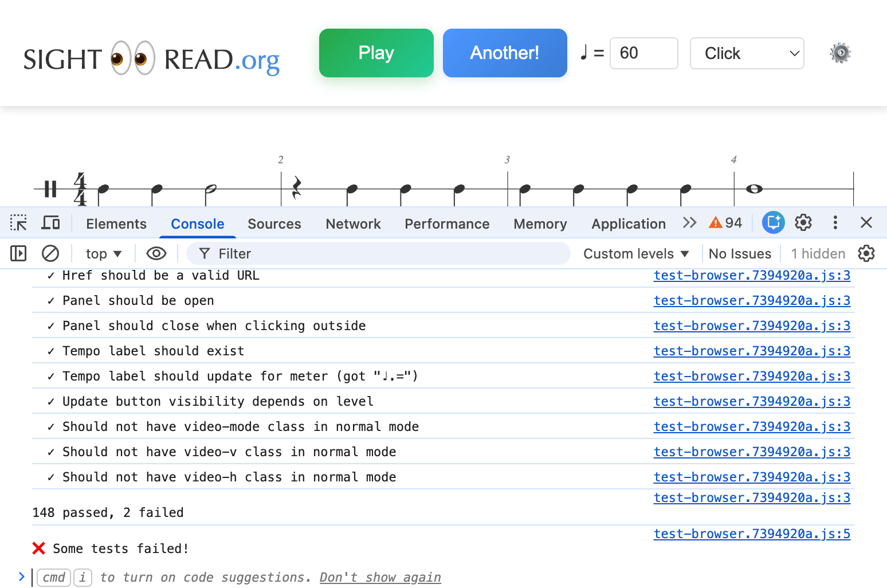Clear the console with the ban icon

point(50,253)
